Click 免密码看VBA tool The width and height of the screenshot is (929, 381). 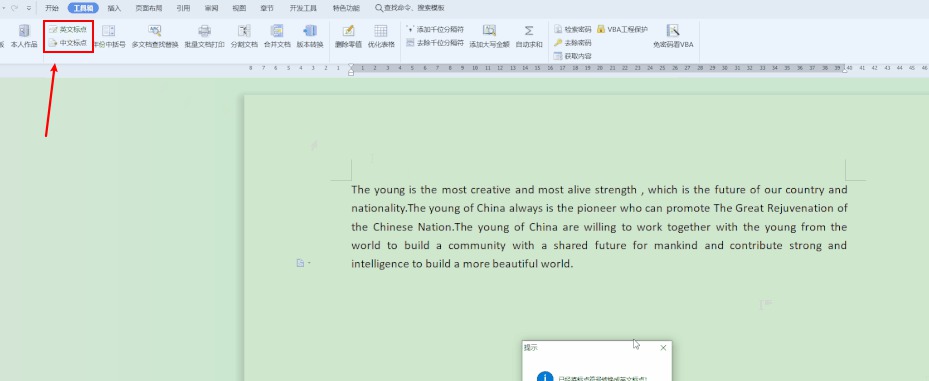[x=673, y=36]
